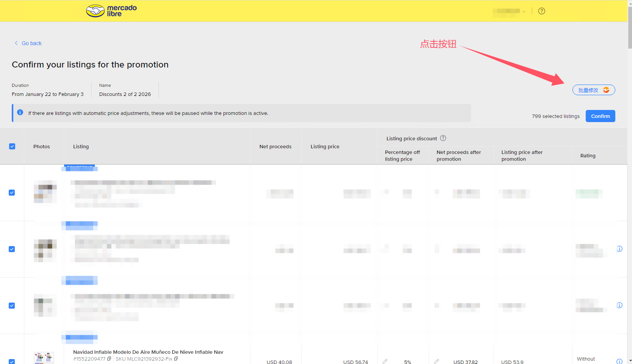The height and width of the screenshot is (364, 632).
Task: Open the Navidad Inflable snowman product thumbnail
Action: click(x=44, y=358)
